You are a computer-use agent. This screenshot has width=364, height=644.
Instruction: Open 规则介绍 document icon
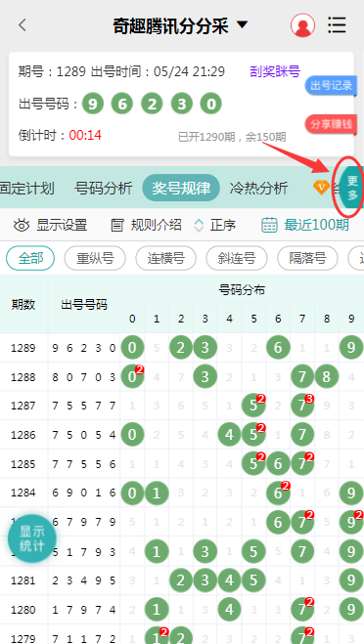117,225
